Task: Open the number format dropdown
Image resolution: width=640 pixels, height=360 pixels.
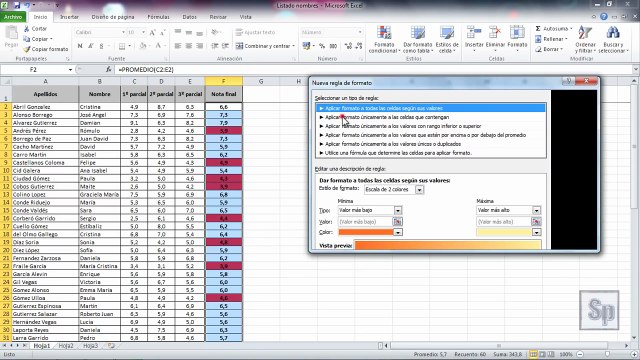Action: tap(360, 32)
